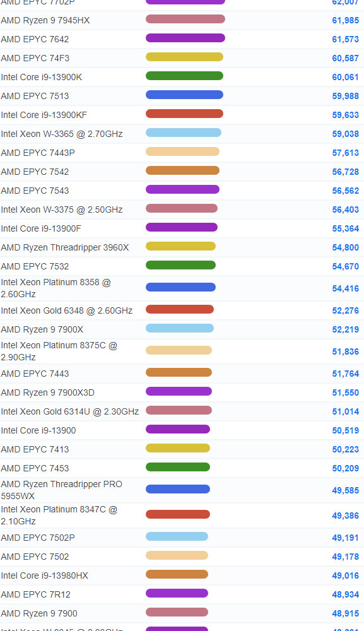364x631 pixels.
Task: Open the AMD EPYC 7443P entry
Action: tap(38, 153)
